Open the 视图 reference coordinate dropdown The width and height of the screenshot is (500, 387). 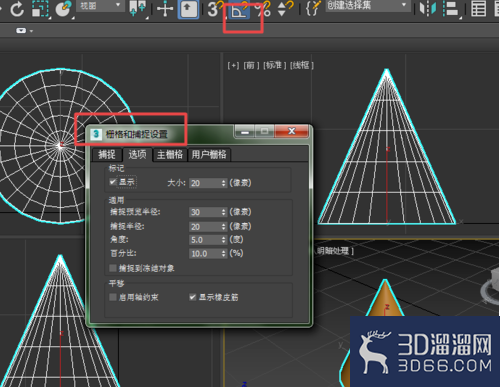[100, 6]
